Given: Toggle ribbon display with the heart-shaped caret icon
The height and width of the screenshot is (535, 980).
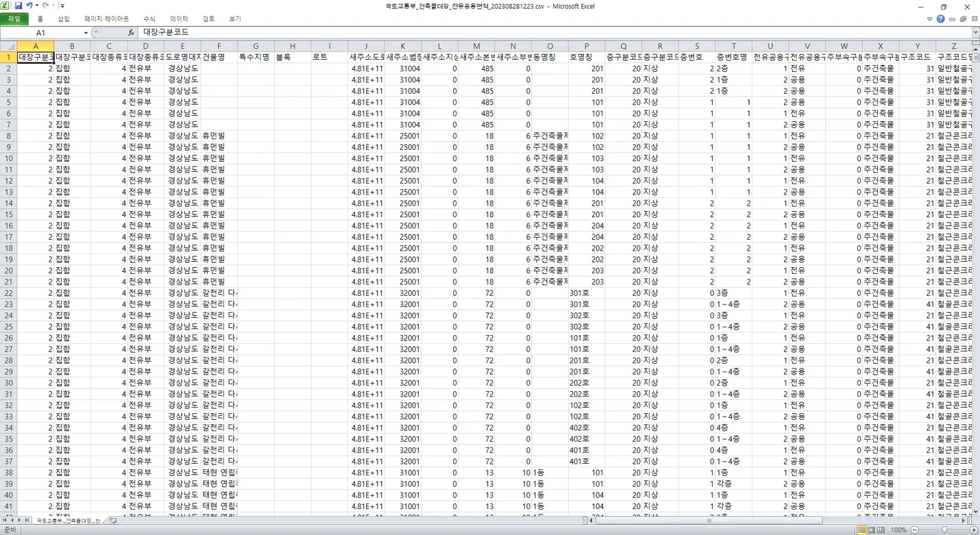Looking at the screenshot, I should 929,19.
